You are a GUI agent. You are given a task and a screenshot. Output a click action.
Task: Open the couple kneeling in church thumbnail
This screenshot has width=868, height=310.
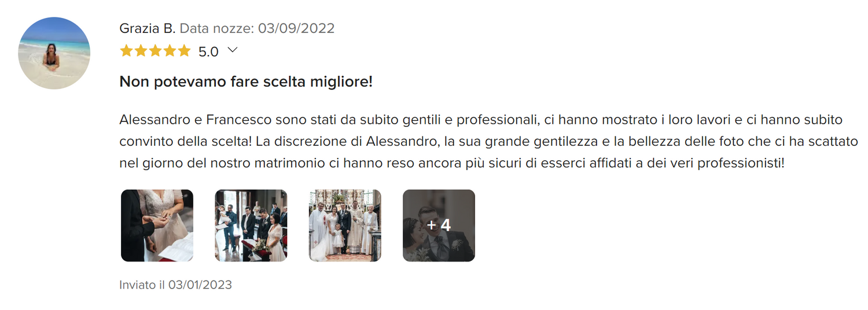coord(251,226)
